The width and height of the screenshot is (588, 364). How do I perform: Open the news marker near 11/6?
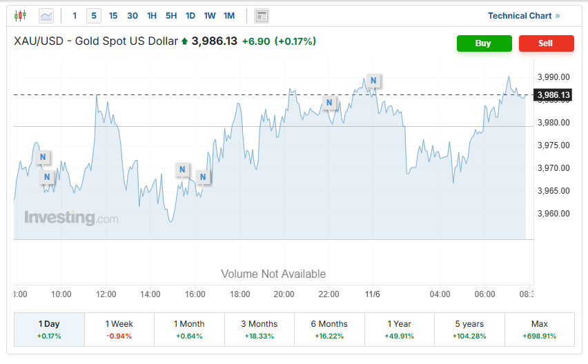373,80
